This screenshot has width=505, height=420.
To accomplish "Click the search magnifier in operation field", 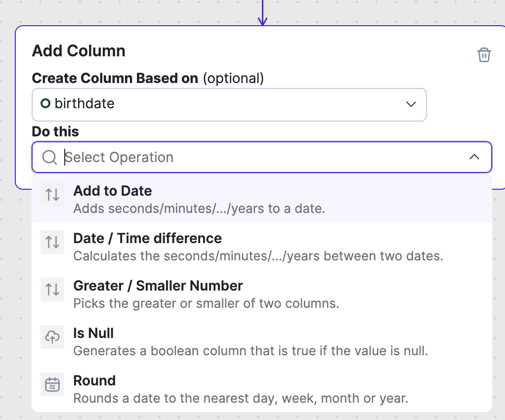I will click(49, 158).
